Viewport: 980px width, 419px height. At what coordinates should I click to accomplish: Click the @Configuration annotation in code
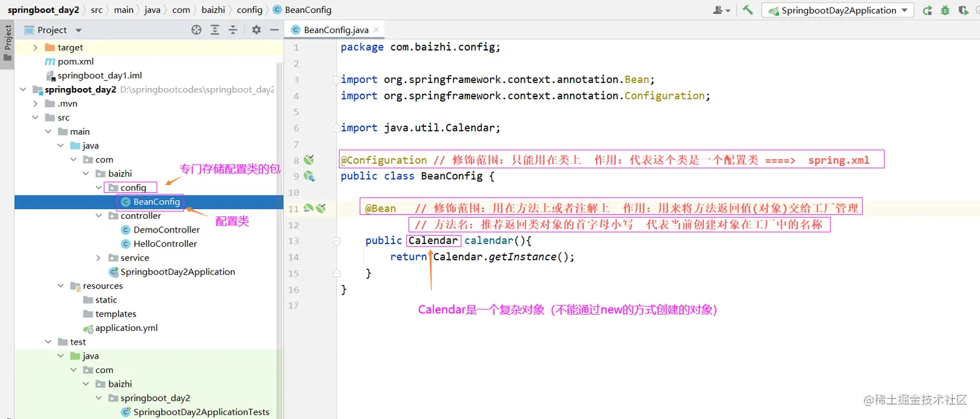tap(384, 160)
